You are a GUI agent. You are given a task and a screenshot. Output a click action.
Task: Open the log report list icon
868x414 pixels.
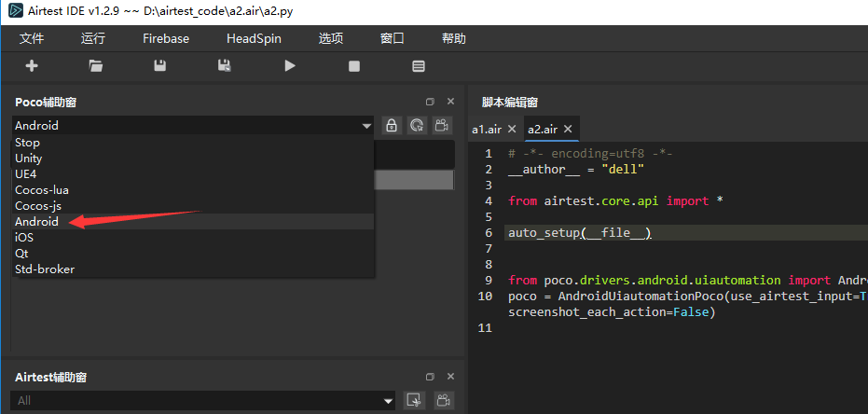419,66
